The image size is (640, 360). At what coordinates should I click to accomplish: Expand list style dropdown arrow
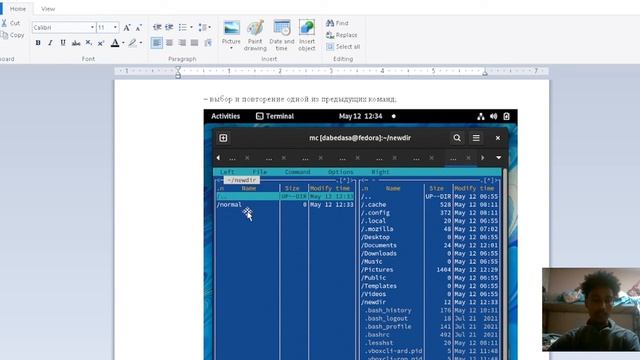pyautogui.click(x=191, y=27)
